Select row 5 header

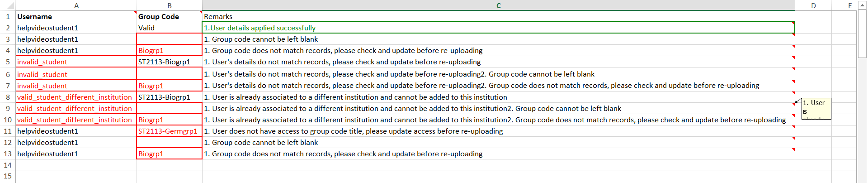coord(8,62)
